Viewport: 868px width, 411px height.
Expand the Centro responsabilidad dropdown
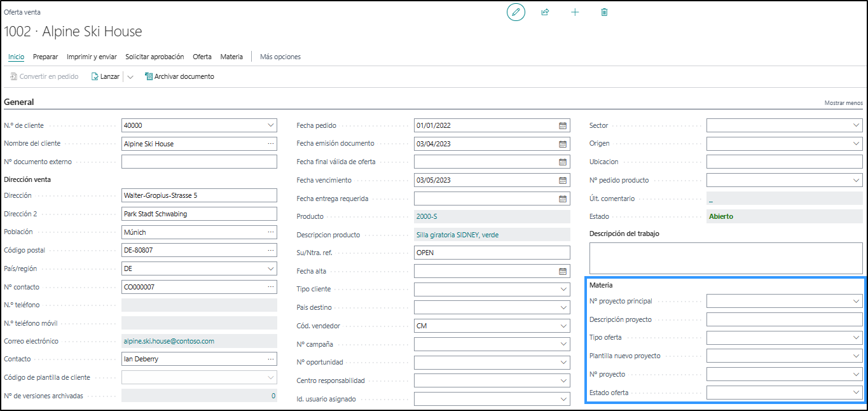coord(563,380)
